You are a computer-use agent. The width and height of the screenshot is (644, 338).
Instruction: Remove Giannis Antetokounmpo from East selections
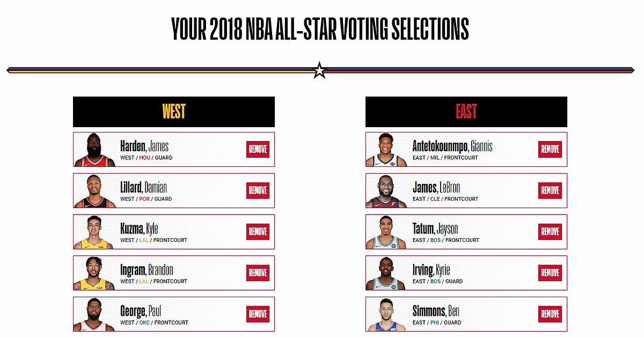coord(550,149)
